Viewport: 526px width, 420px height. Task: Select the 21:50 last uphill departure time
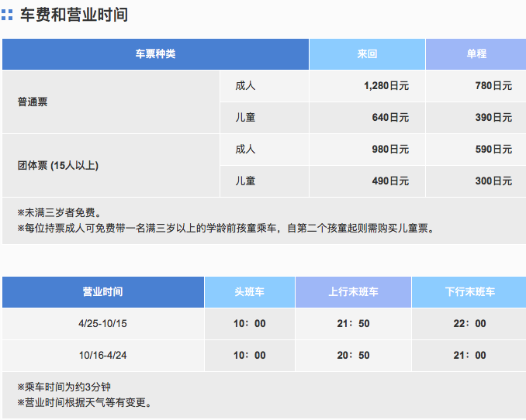pyautogui.click(x=353, y=323)
